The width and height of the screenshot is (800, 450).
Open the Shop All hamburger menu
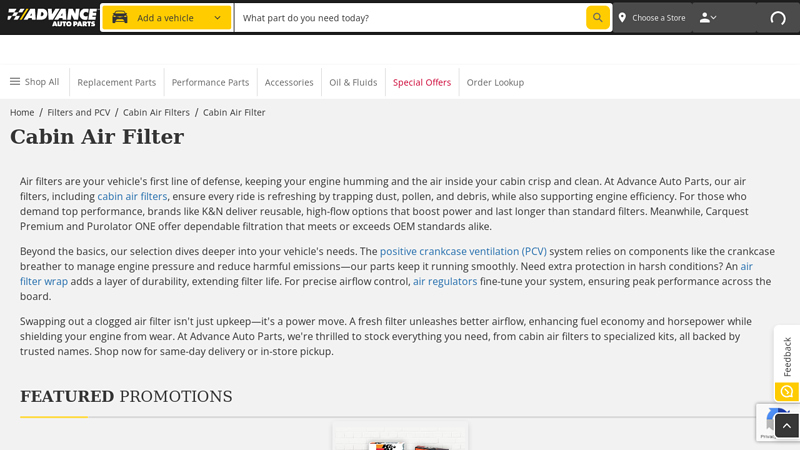[15, 82]
